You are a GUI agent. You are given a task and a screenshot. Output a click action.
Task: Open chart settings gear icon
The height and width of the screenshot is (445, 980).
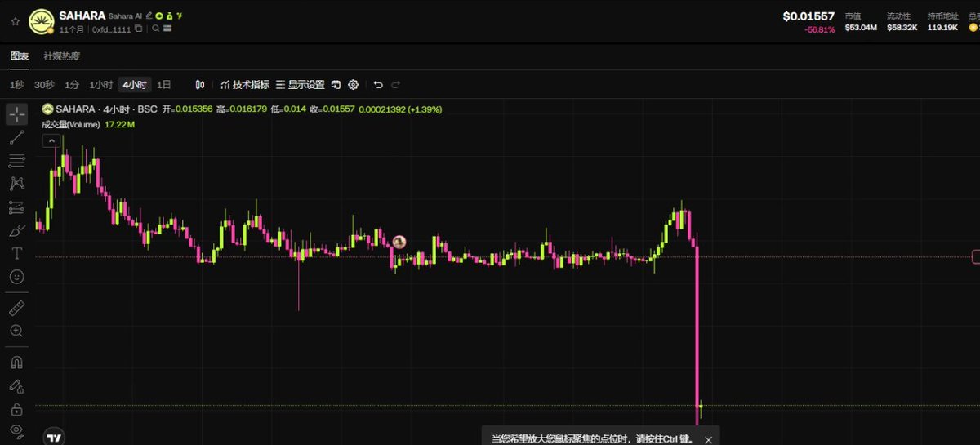354,84
